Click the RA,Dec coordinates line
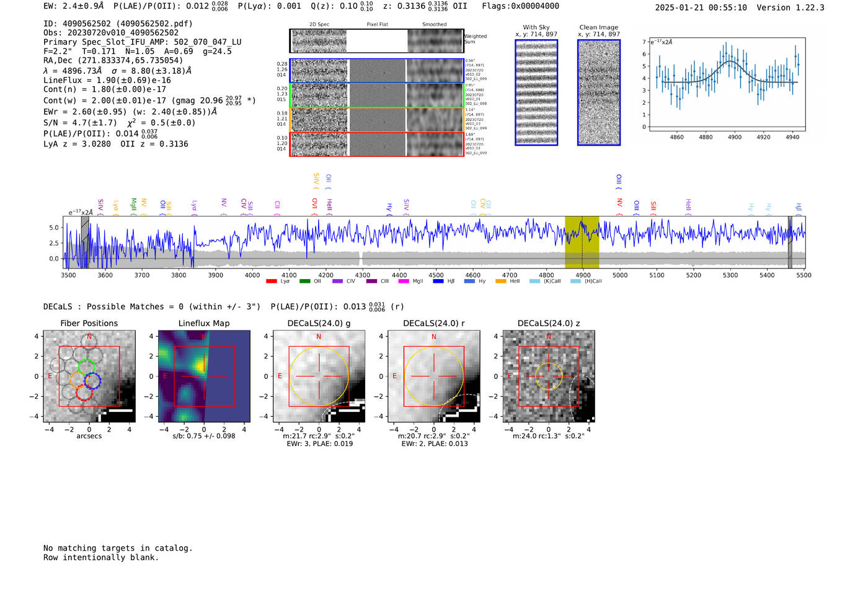The height and width of the screenshot is (591, 868). point(113,60)
